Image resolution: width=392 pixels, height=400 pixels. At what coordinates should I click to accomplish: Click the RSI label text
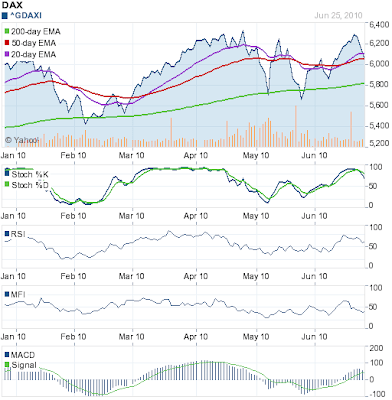pyautogui.click(x=18, y=234)
